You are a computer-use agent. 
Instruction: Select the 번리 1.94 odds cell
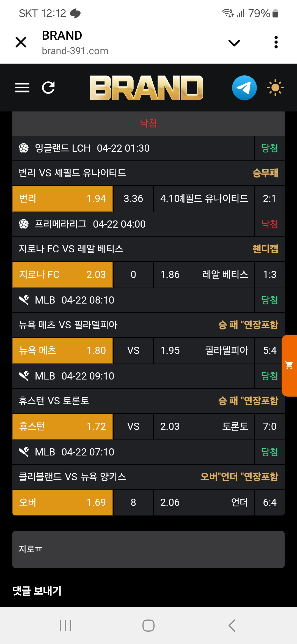coord(63,199)
